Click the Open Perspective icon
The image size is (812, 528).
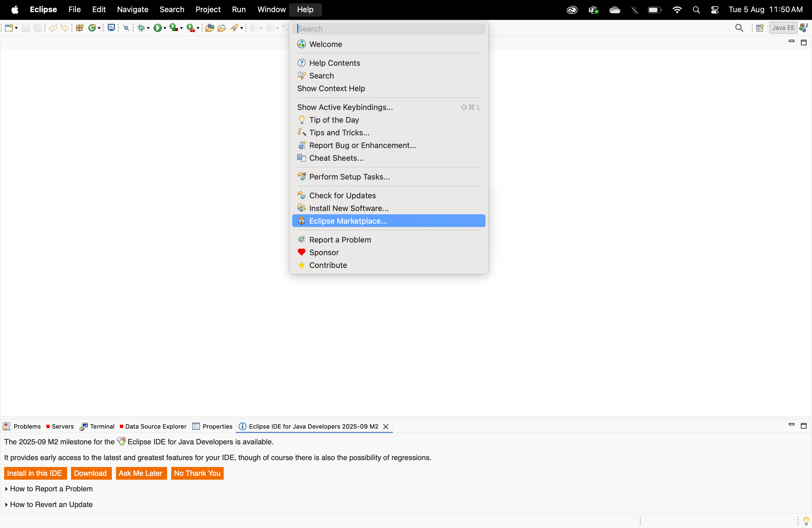[x=760, y=28]
